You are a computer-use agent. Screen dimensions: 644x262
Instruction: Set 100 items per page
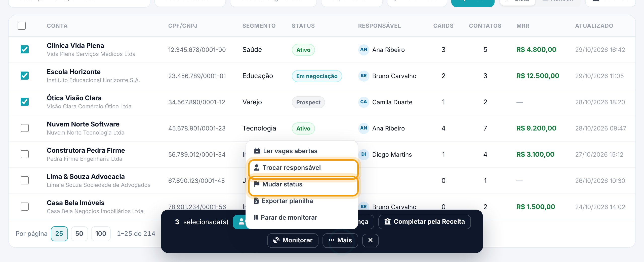(x=101, y=234)
